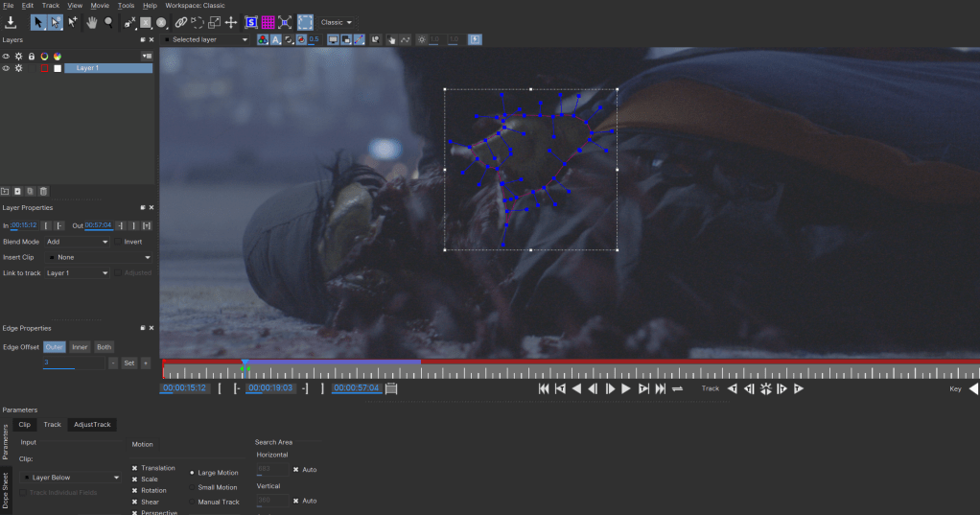The image size is (980, 515).
Task: Select the Add Point tool
Action: (73, 22)
